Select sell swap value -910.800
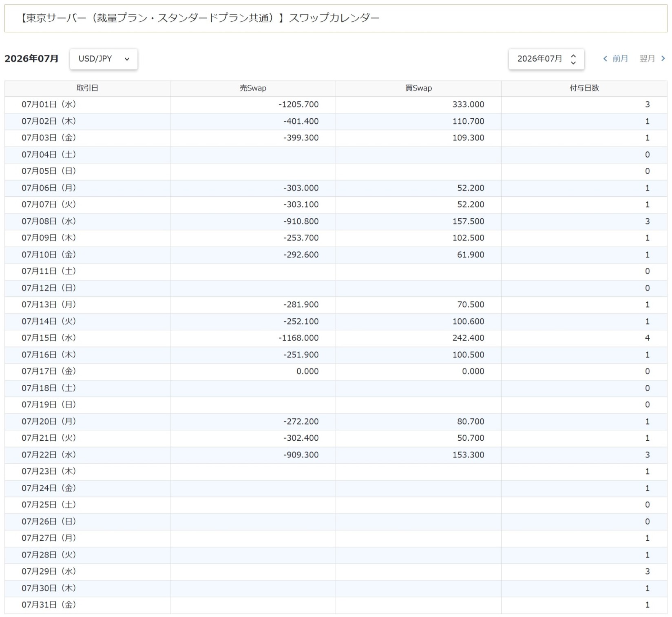Viewport: 672px width, 617px height. (x=301, y=221)
